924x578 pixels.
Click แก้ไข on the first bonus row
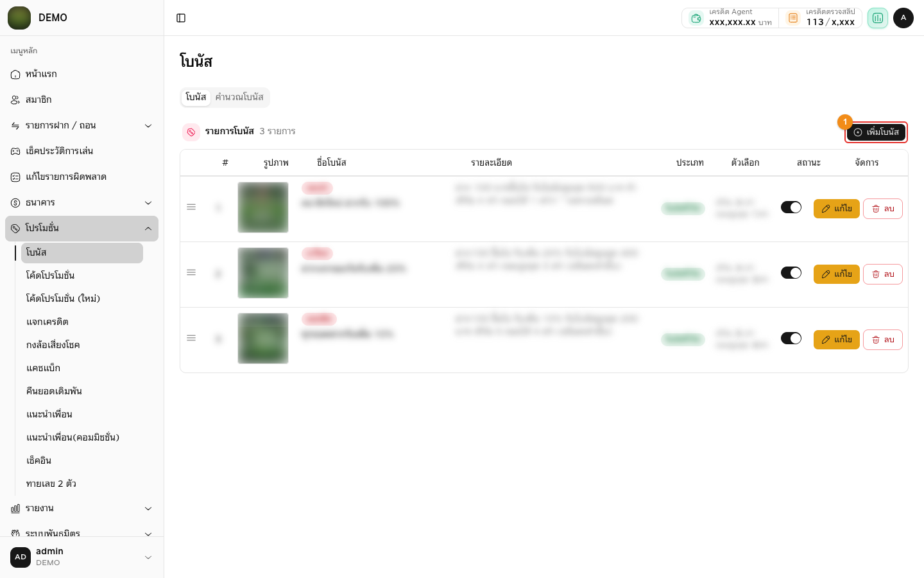837,209
